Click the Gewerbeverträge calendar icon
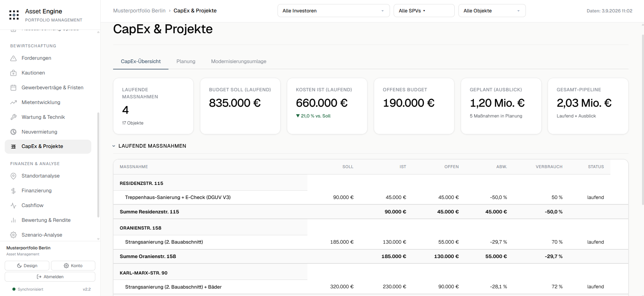 click(x=13, y=88)
